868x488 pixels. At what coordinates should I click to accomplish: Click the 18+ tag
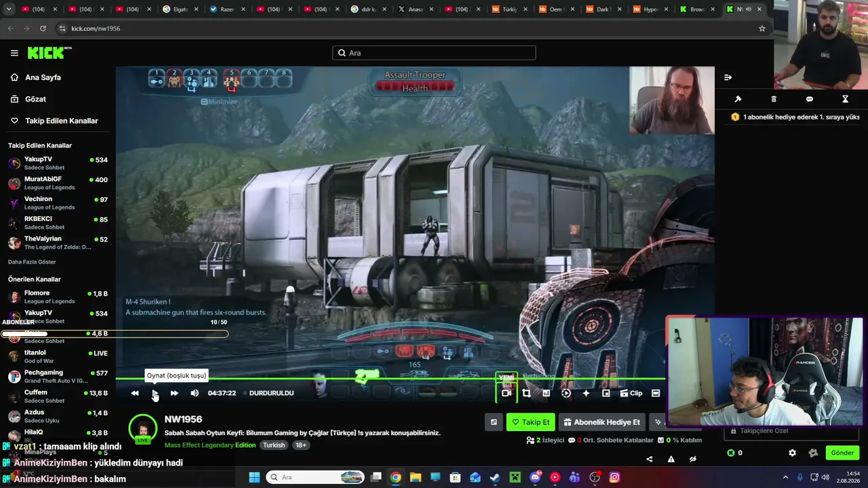click(x=301, y=445)
